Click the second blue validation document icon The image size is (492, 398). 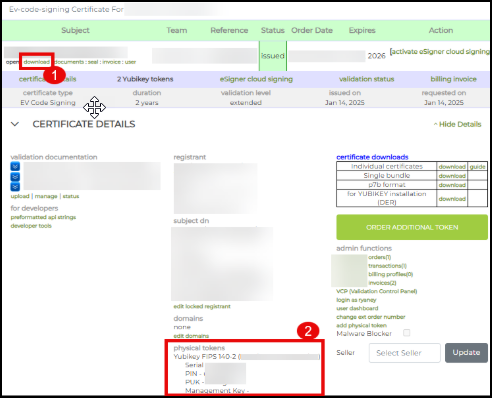[15, 177]
